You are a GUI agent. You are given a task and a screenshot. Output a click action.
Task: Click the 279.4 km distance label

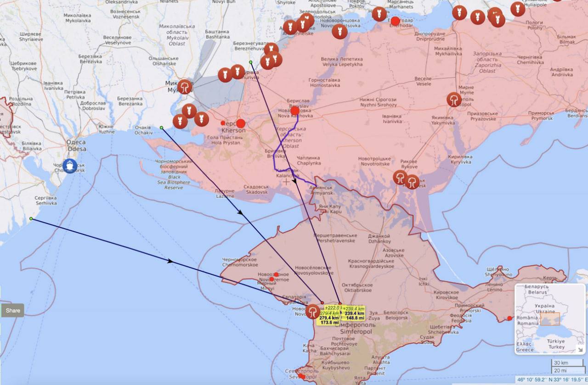(329, 318)
